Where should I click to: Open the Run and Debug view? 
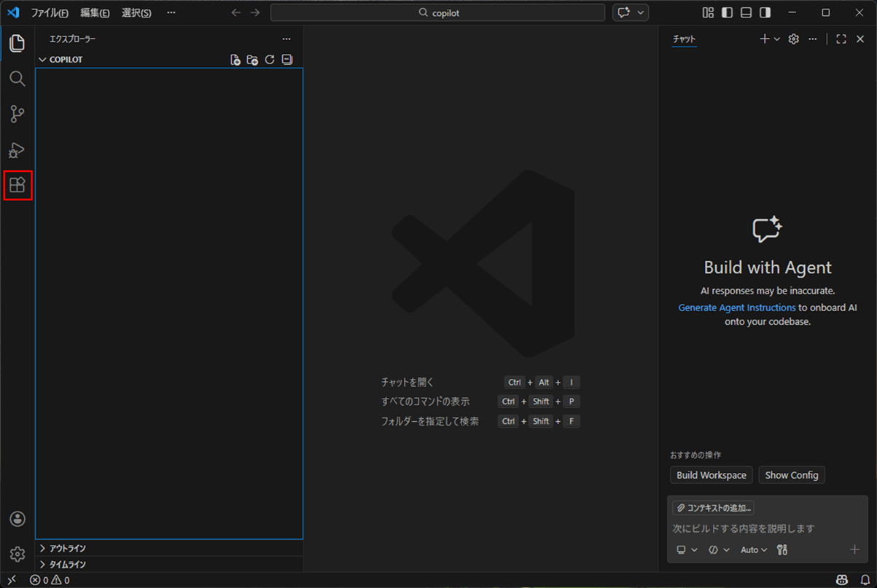click(x=17, y=150)
